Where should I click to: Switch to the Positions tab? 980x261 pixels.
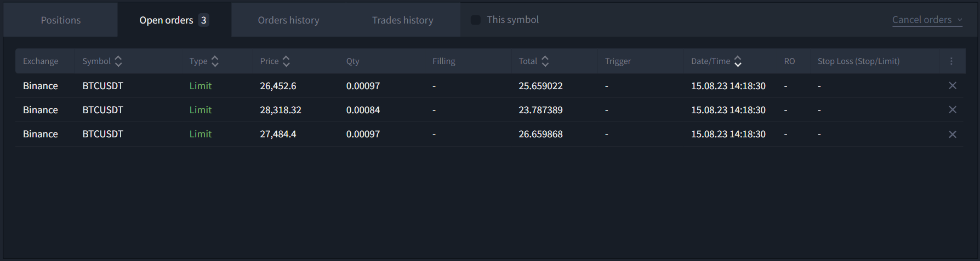[61, 20]
